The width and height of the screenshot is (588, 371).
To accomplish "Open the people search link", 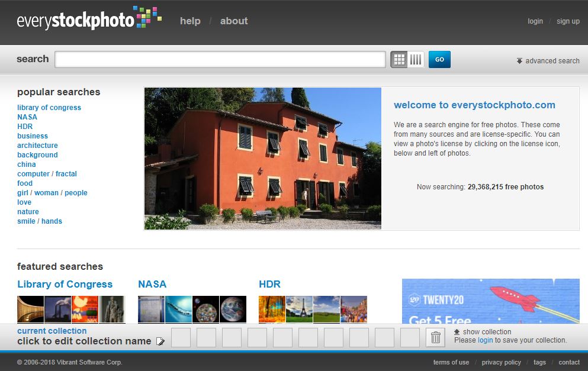I will (76, 193).
